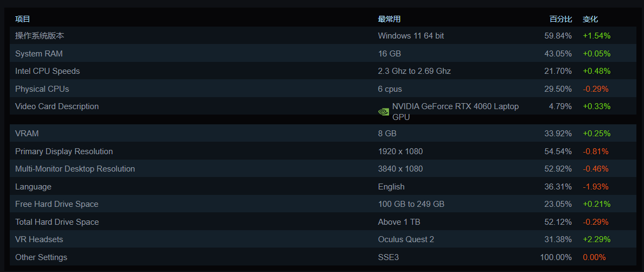Click the 项目 column header
The image size is (644, 272).
tap(23, 19)
